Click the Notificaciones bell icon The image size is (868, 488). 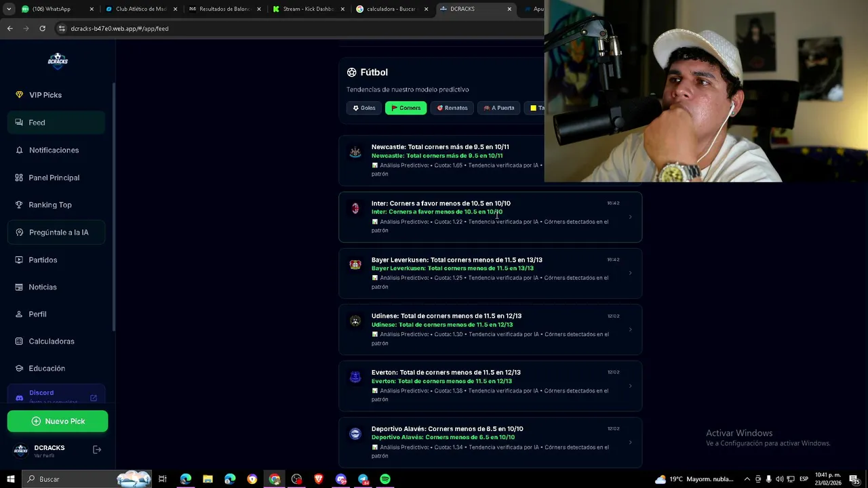tap(19, 150)
